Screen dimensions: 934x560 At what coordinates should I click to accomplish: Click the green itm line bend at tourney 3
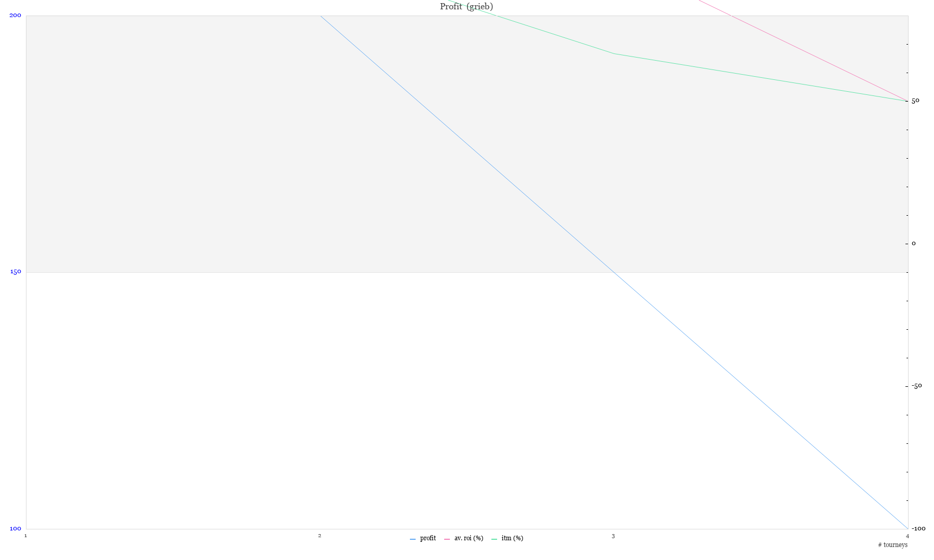(x=614, y=53)
